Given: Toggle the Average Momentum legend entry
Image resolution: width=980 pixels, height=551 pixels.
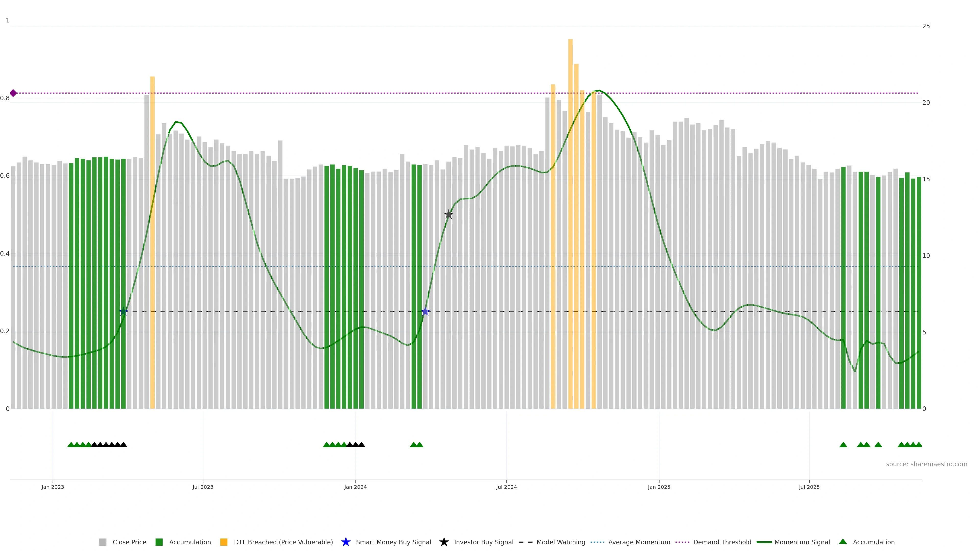Looking at the screenshot, I should pos(639,542).
